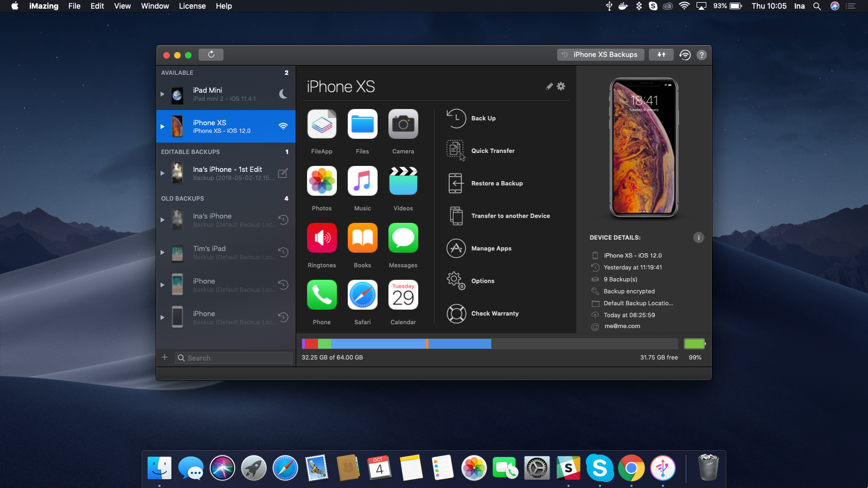Click iMazing icon in the Dock

[x=663, y=468]
